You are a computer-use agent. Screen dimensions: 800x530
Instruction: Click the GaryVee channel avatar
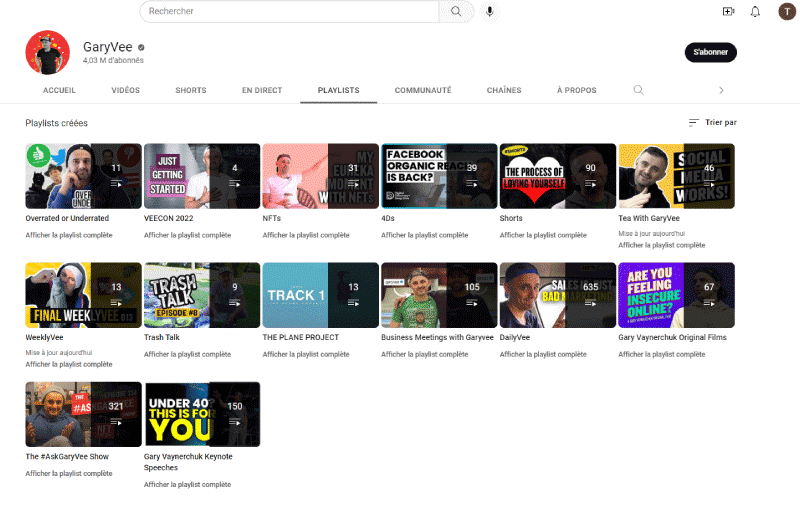point(47,52)
